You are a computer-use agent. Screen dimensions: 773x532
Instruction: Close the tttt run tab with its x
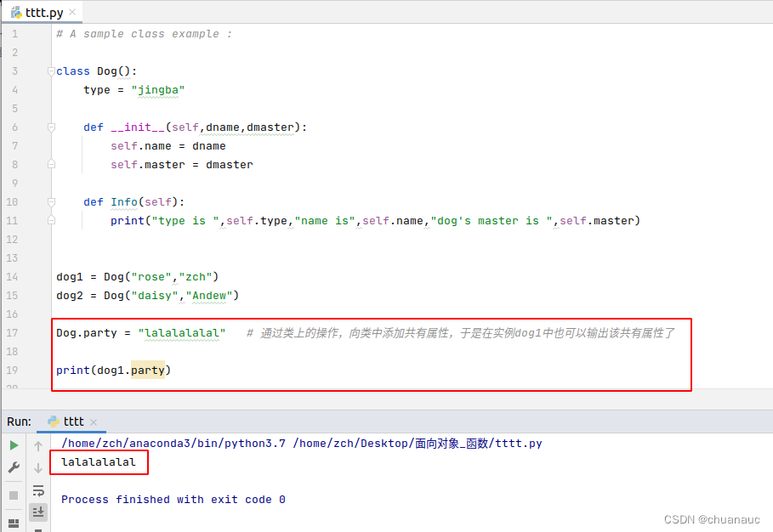click(x=92, y=421)
